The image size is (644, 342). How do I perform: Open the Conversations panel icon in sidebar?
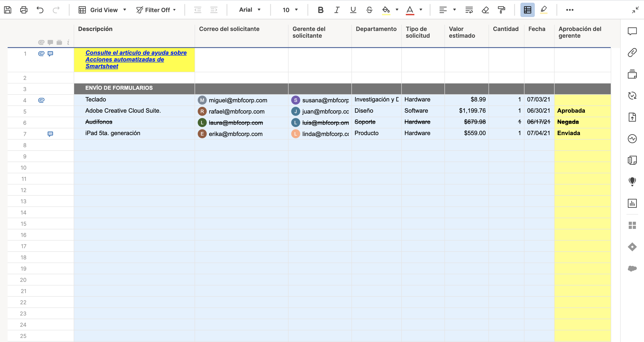pos(632,31)
